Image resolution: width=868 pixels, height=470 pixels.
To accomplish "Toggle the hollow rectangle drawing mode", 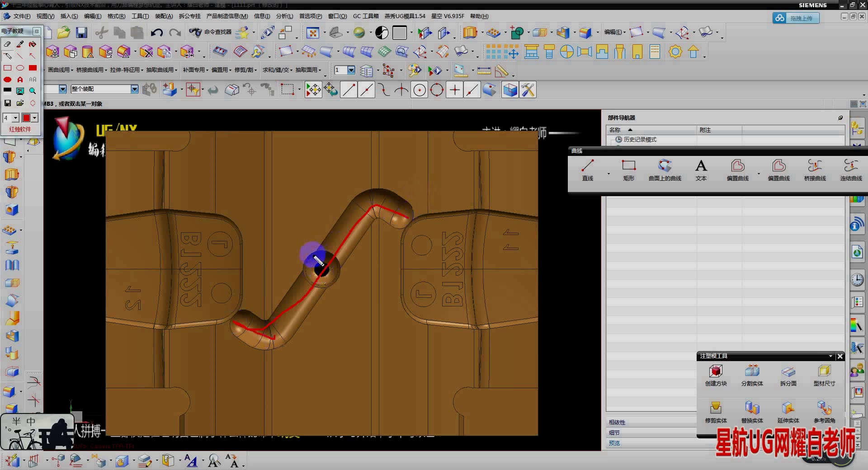I will point(7,68).
